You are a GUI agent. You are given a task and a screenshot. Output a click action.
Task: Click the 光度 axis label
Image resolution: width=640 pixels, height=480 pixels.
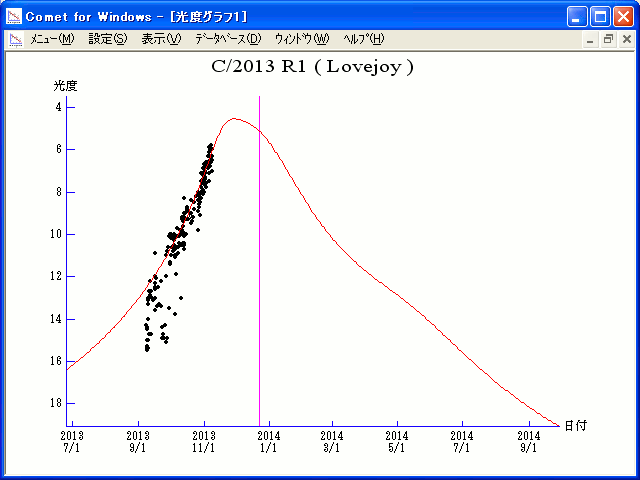[65, 86]
